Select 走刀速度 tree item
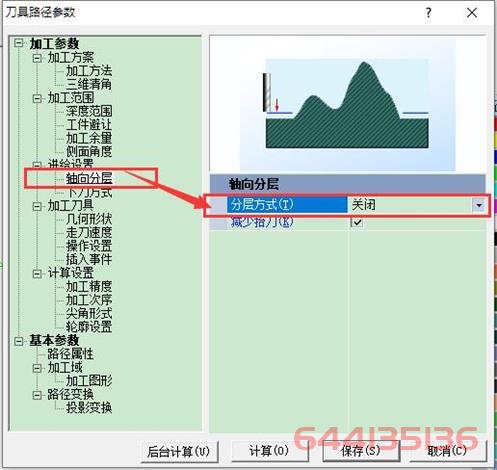Image resolution: width=497 pixels, height=470 pixels. pyautogui.click(x=89, y=232)
